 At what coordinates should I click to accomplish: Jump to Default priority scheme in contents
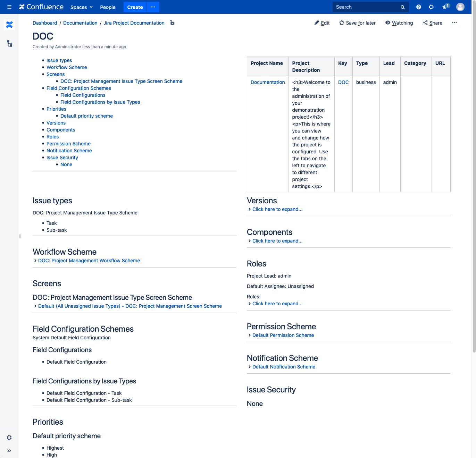coord(86,116)
